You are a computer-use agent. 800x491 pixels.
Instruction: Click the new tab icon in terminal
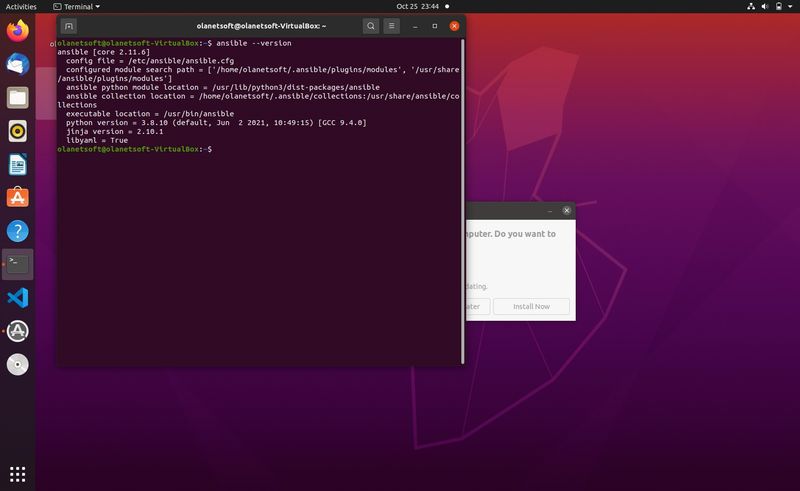pyautogui.click(x=69, y=26)
